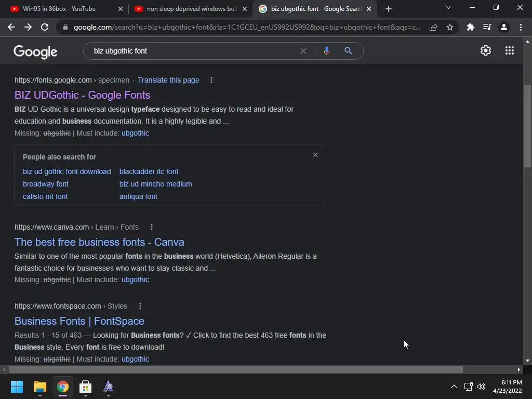The width and height of the screenshot is (532, 399).
Task: Close the Win95 in 86box tab
Action: click(121, 9)
